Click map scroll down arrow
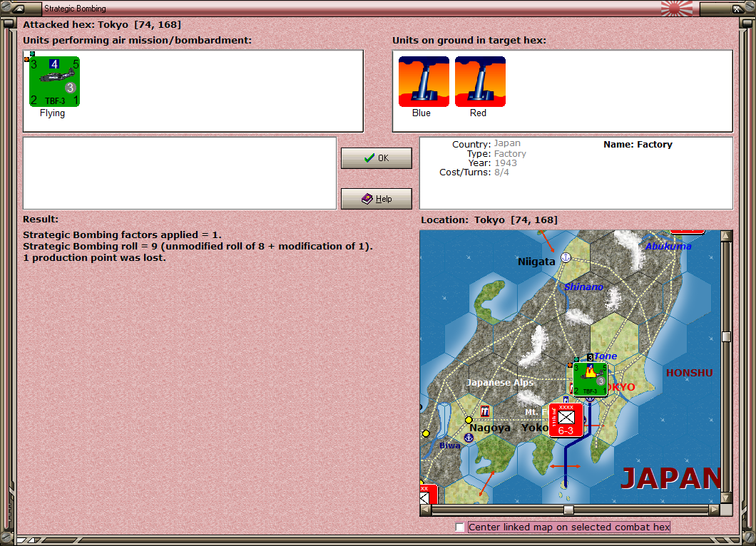This screenshot has height=546, width=756. point(726,498)
